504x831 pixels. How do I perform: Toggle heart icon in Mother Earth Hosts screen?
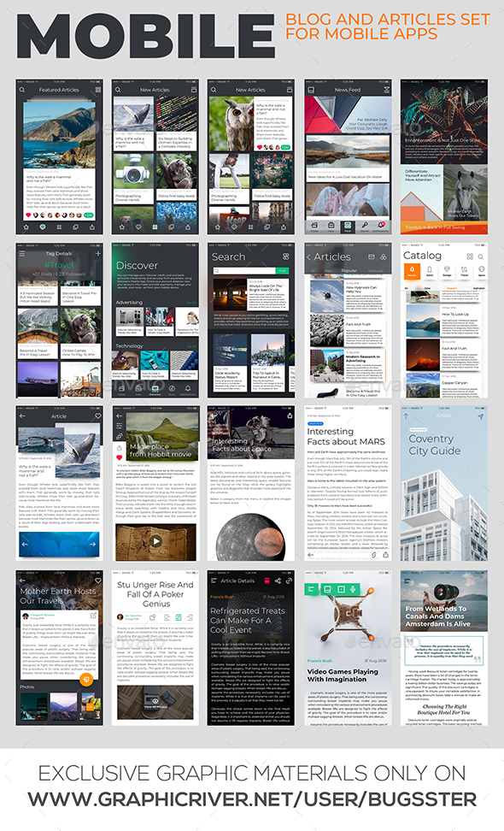pyautogui.click(x=98, y=581)
